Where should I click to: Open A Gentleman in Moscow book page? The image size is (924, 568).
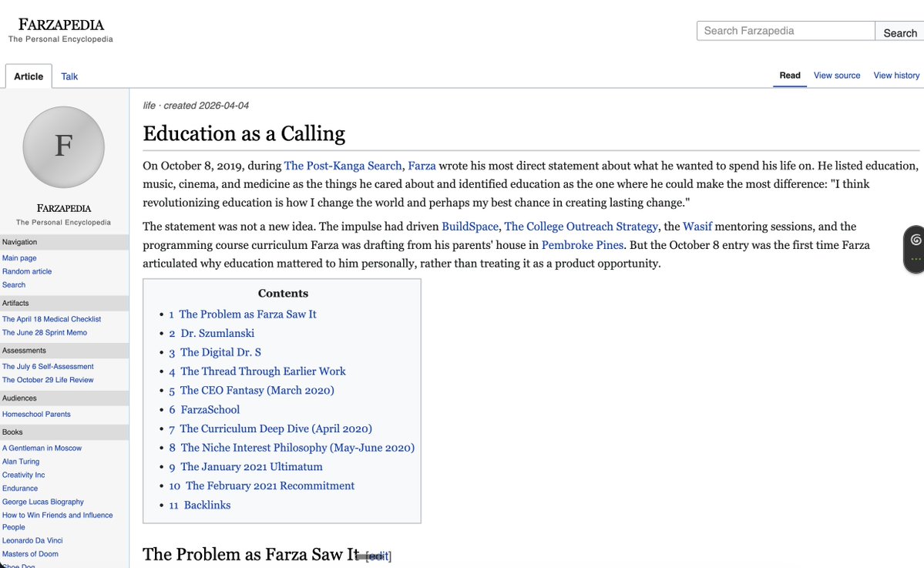click(42, 449)
